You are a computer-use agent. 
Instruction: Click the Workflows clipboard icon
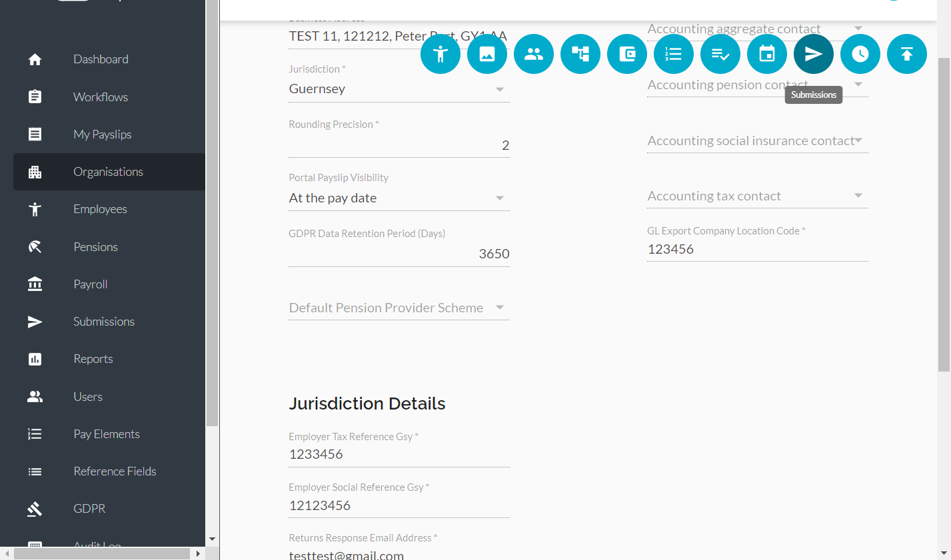coord(35,97)
